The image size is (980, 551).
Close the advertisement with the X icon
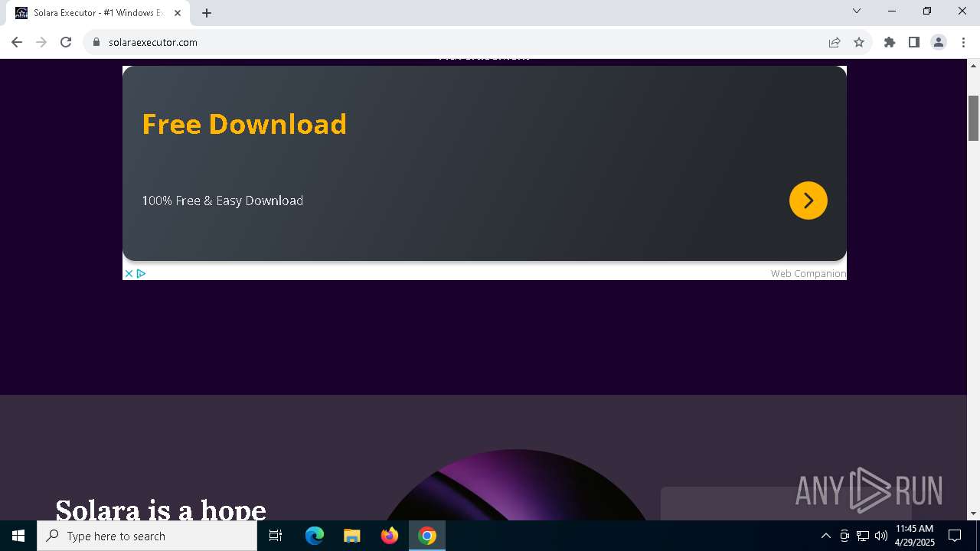[129, 273]
